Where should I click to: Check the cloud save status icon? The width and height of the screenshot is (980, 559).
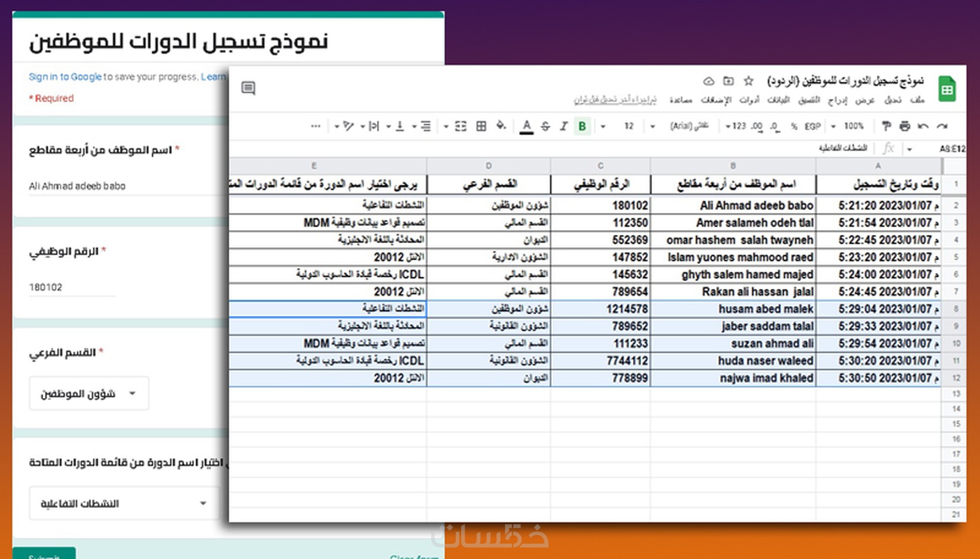(x=709, y=81)
